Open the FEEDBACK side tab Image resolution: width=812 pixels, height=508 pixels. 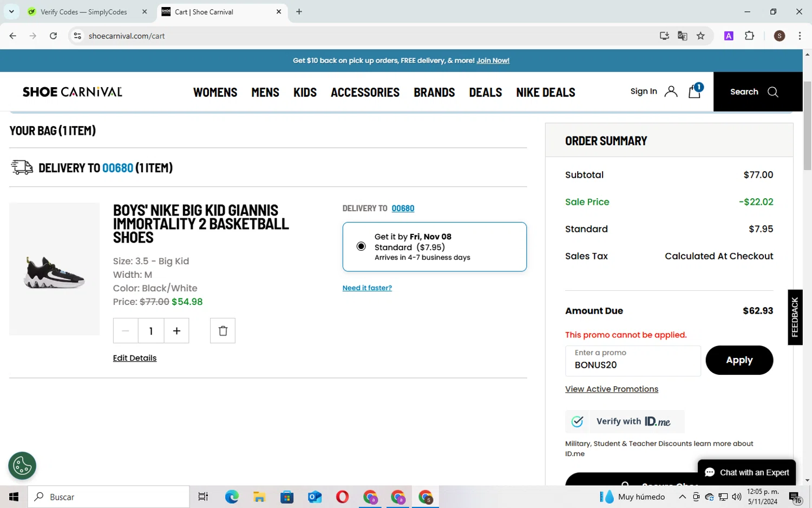point(795,317)
